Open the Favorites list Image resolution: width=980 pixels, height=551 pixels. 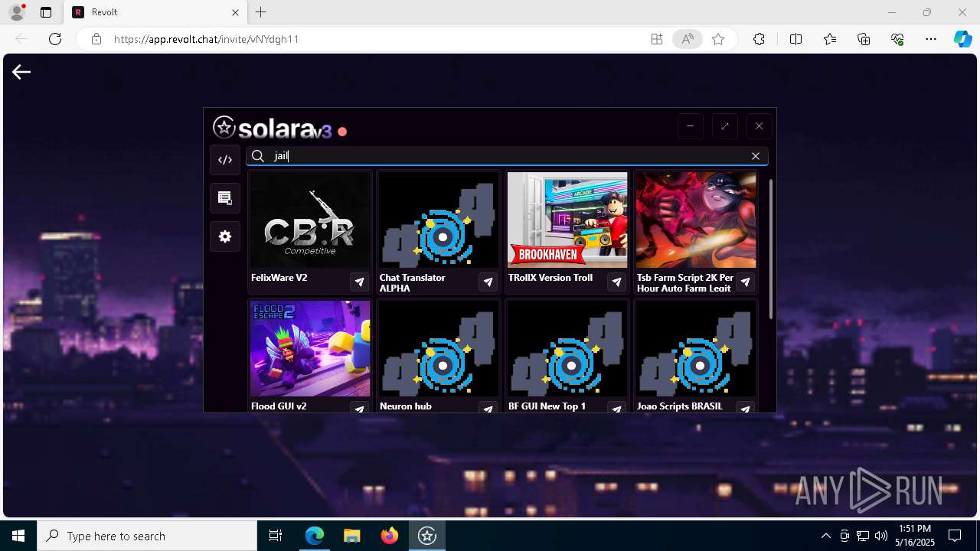pyautogui.click(x=830, y=39)
